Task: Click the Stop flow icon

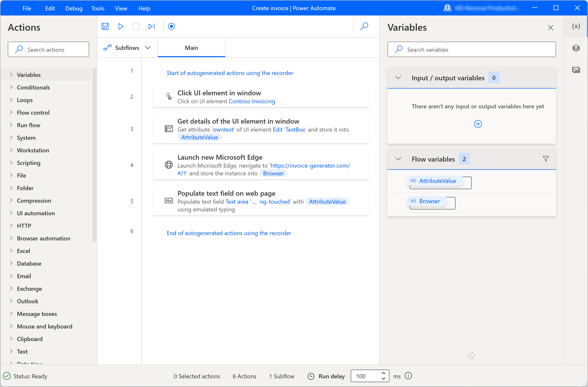Action: [136, 27]
